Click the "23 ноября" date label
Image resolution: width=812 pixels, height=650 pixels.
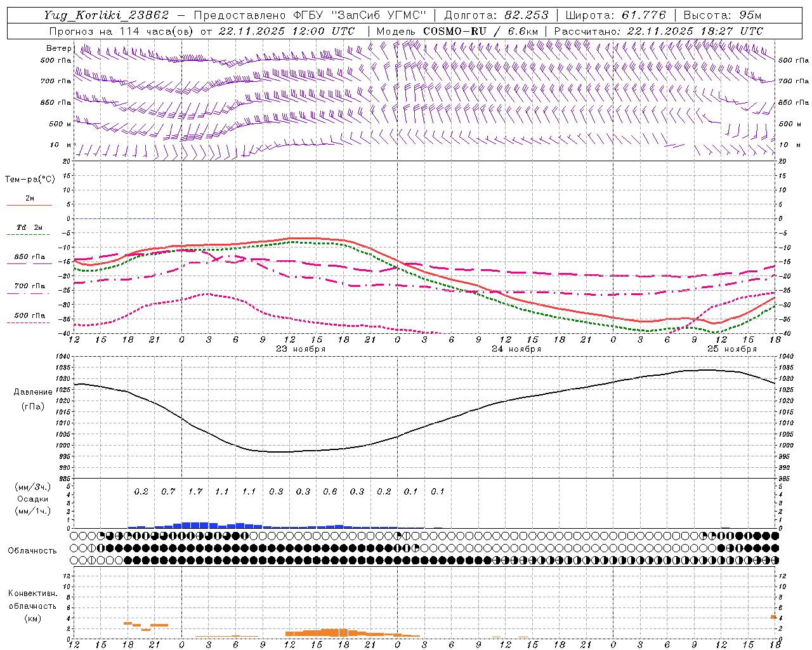pyautogui.click(x=301, y=349)
